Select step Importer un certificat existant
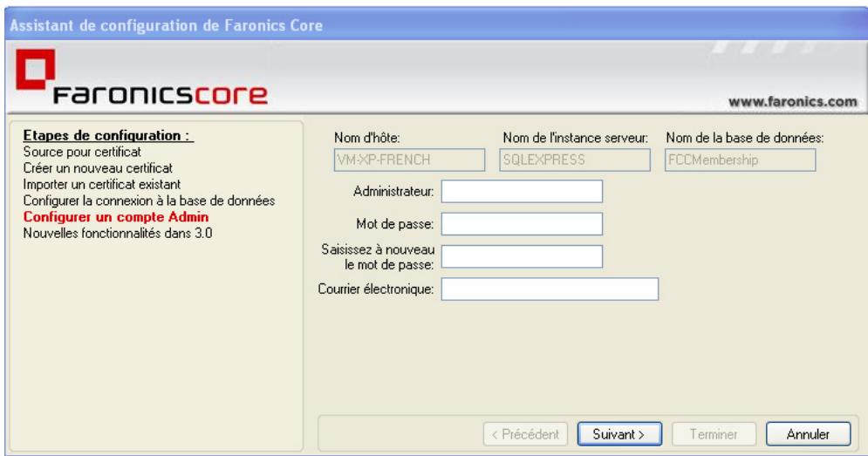Screen dimensions: 868x456 102,184
